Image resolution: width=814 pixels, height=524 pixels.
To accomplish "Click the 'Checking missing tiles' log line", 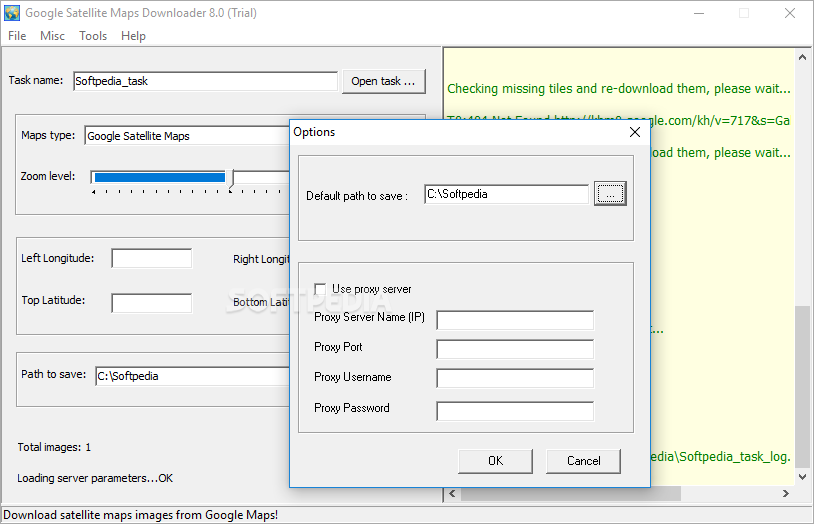I will coord(619,89).
